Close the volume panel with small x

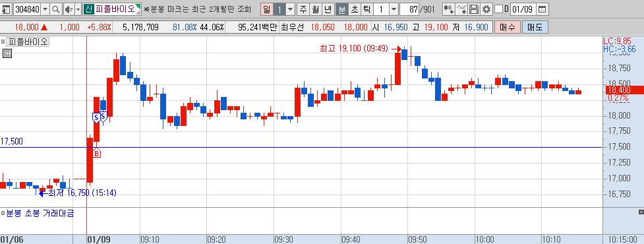click(641, 212)
